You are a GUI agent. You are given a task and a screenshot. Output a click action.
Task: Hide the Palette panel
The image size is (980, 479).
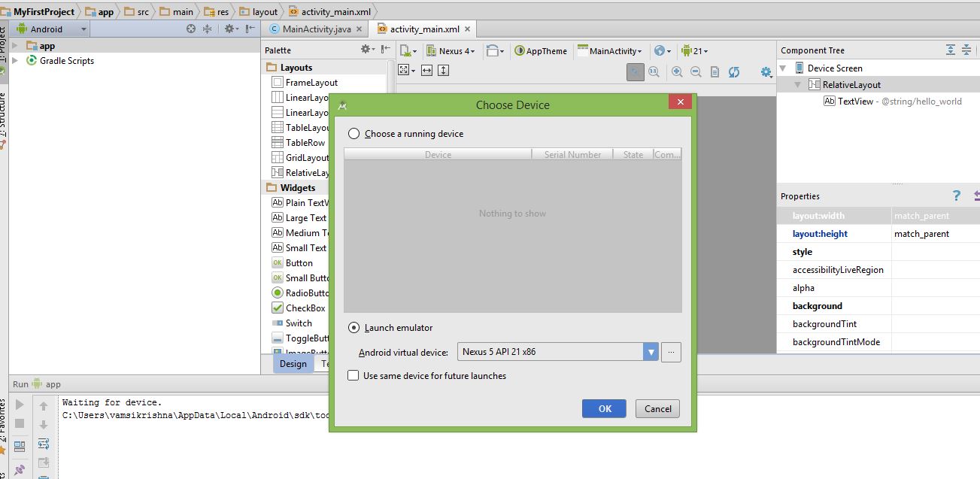click(x=386, y=50)
